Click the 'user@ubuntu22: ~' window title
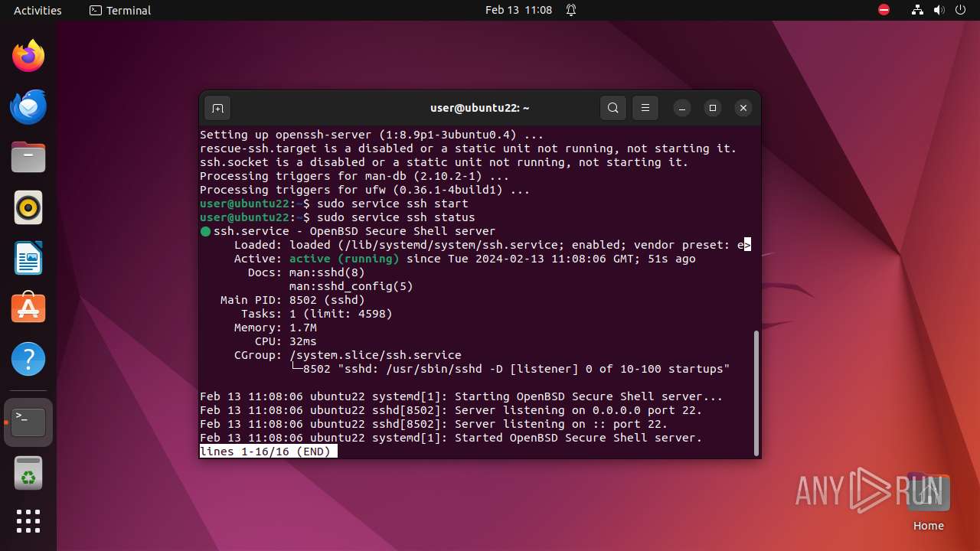980x551 pixels. coord(480,108)
